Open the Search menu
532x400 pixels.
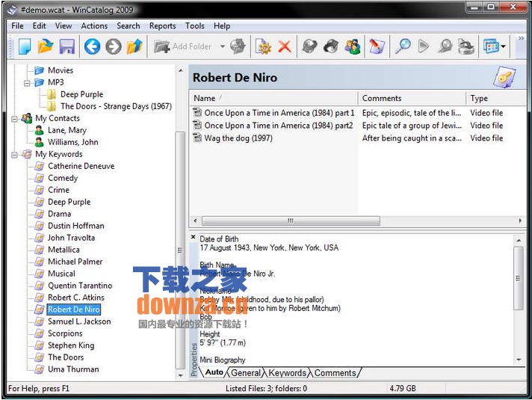pos(129,26)
